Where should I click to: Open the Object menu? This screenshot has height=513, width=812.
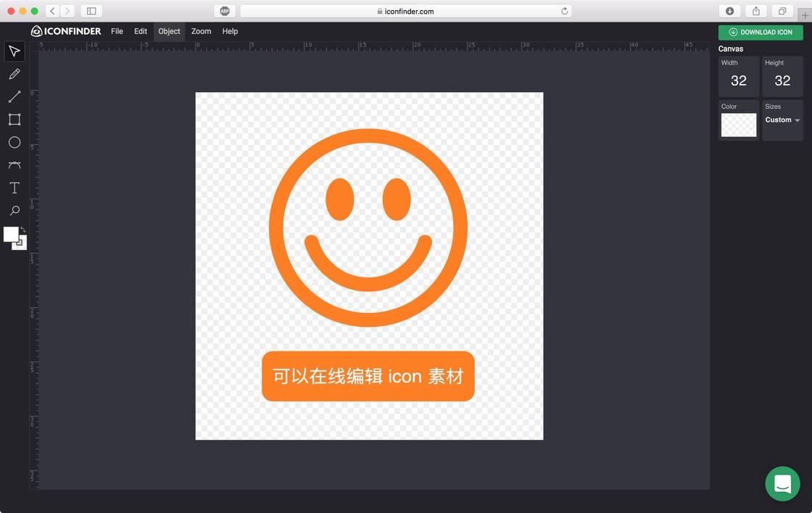click(170, 31)
